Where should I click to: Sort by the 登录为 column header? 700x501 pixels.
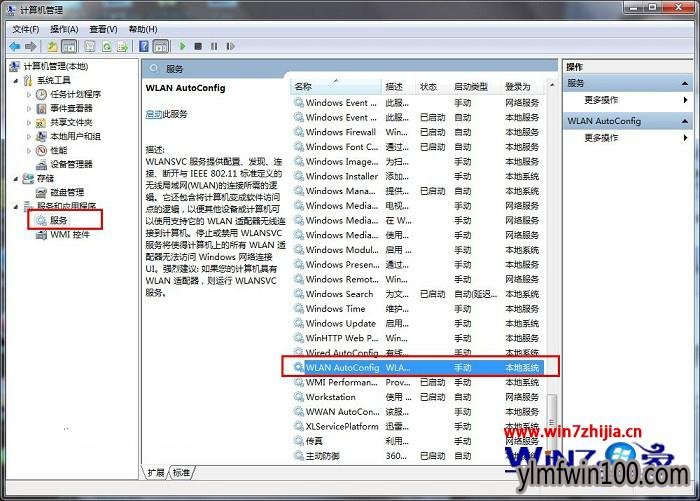pos(524,87)
